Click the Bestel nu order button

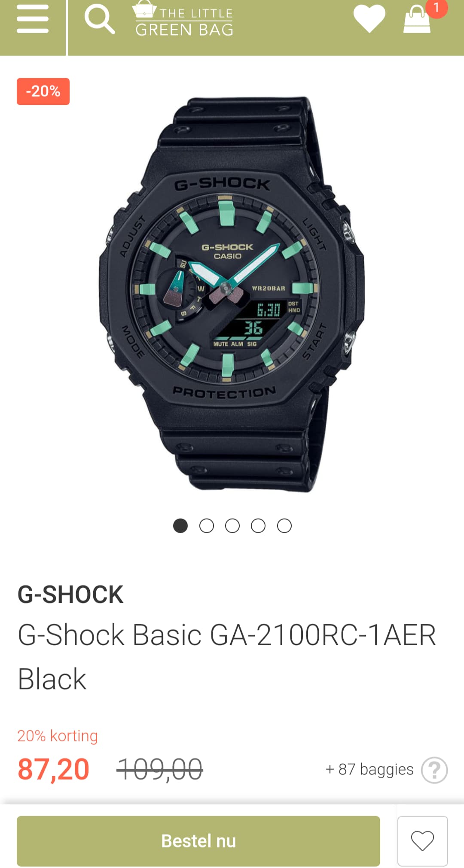198,841
